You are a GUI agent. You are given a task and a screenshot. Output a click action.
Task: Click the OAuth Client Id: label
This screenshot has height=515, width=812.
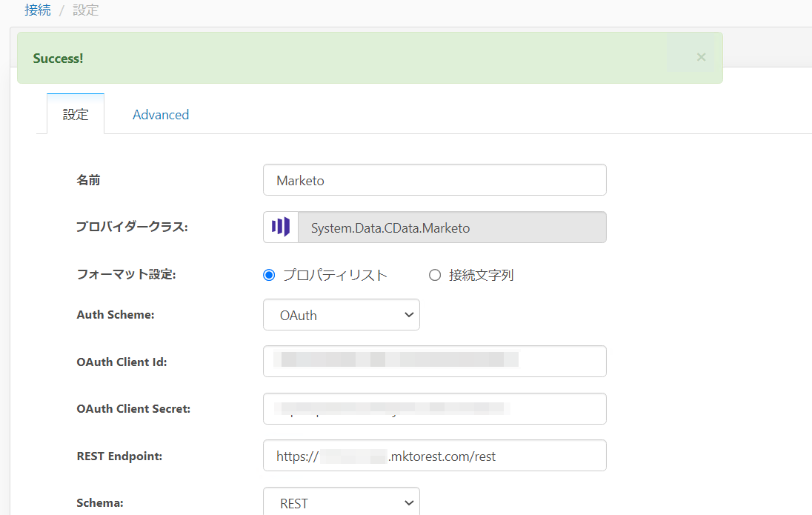[122, 362]
